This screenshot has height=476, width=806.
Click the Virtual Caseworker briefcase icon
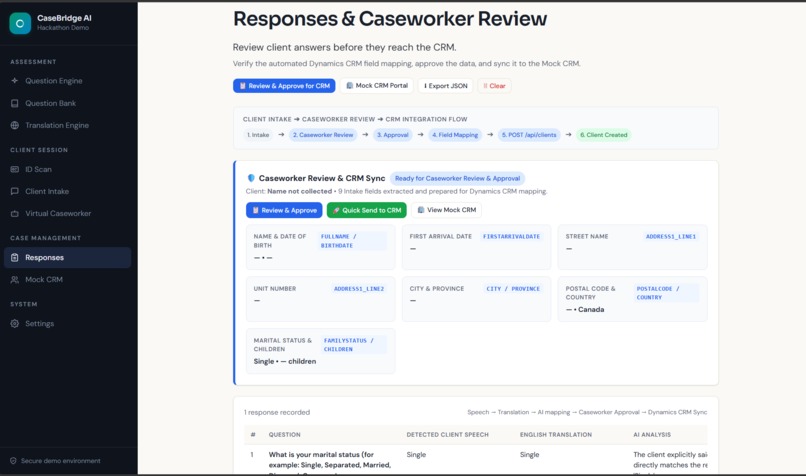point(14,213)
